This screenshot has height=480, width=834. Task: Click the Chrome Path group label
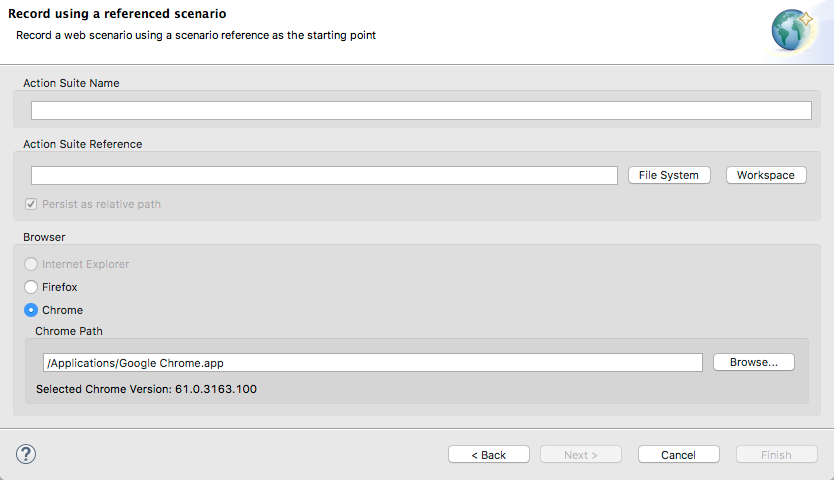click(69, 331)
